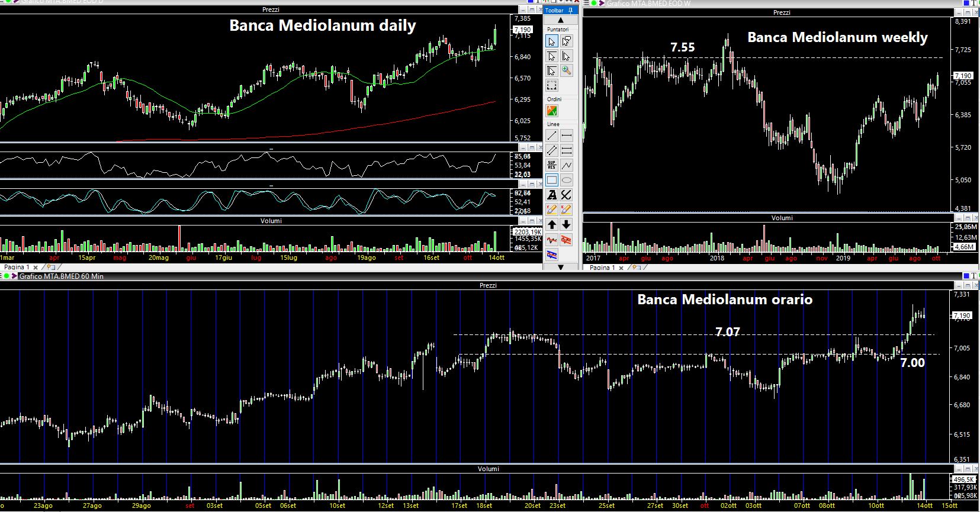Select the curved cross-line tool
The image size is (980, 512).
click(x=567, y=195)
